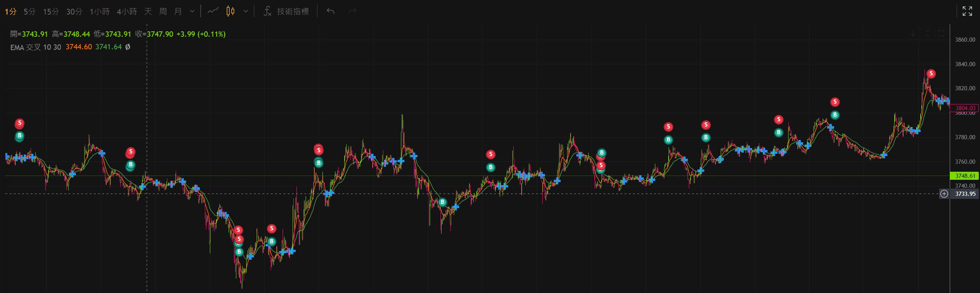Open 技術指標 indicators menu
Image resolution: width=980 pixels, height=293 pixels.
pyautogui.click(x=293, y=11)
